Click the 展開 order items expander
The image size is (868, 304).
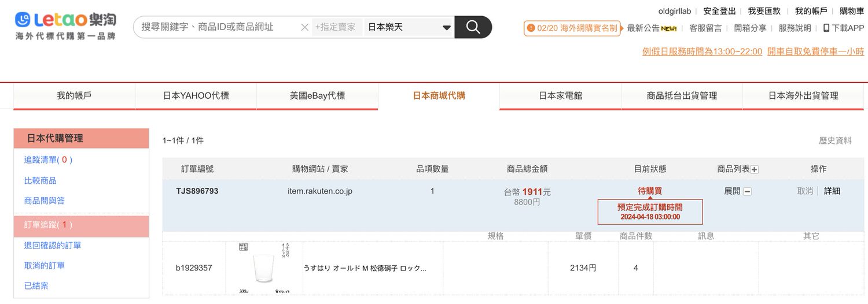(x=732, y=191)
